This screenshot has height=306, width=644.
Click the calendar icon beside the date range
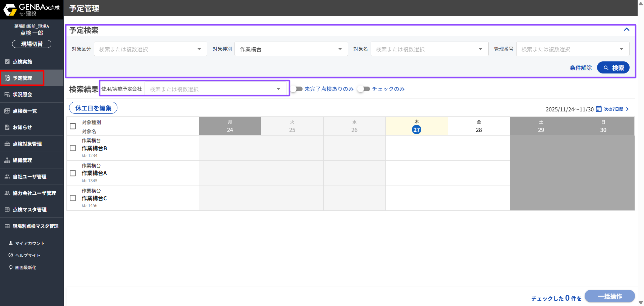click(598, 109)
